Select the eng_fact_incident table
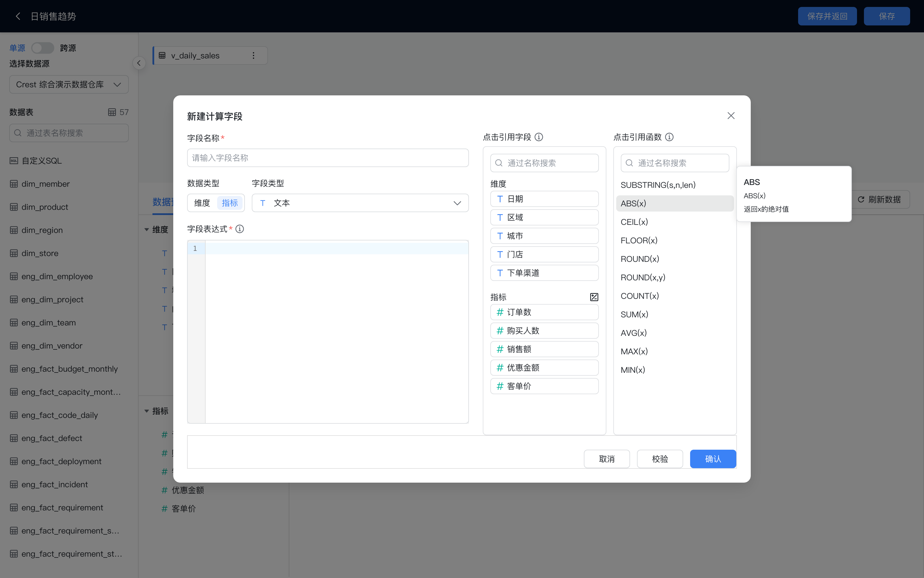 (x=69, y=484)
